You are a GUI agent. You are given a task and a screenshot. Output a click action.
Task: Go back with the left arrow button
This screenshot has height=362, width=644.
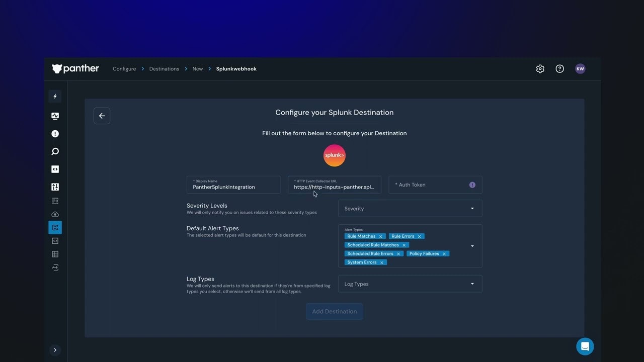102,116
